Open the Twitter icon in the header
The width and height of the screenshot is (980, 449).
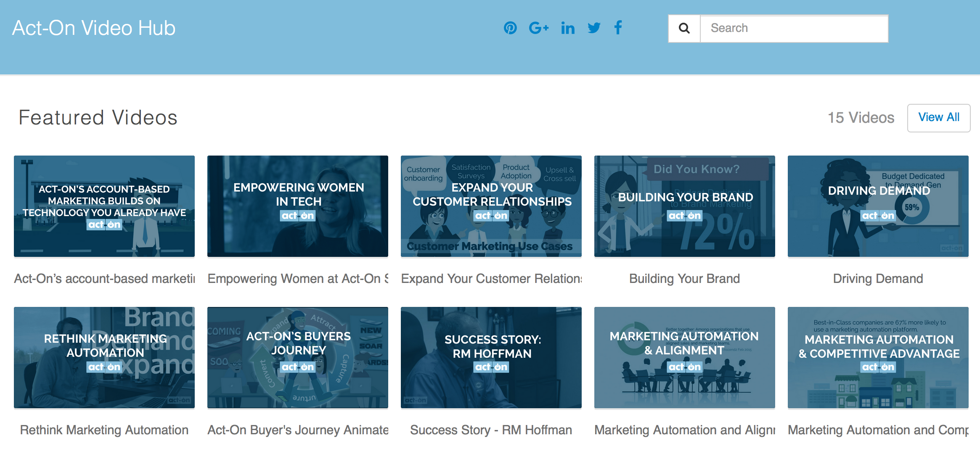pyautogui.click(x=593, y=28)
